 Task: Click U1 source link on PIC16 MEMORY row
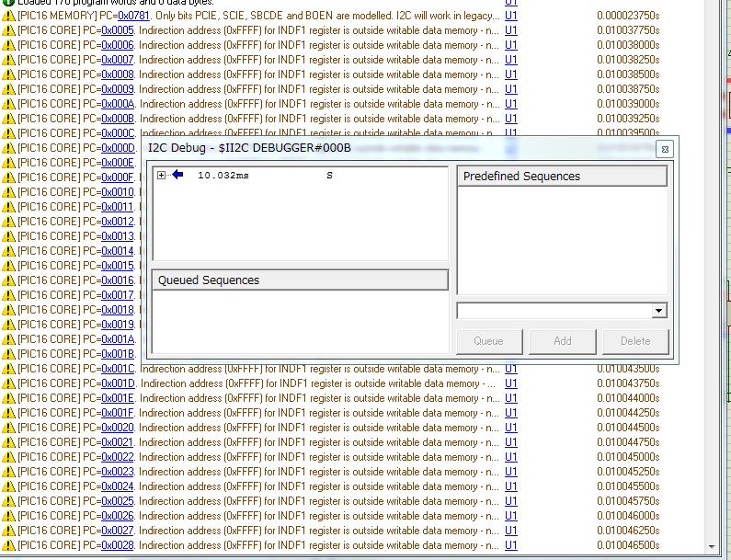click(511, 16)
